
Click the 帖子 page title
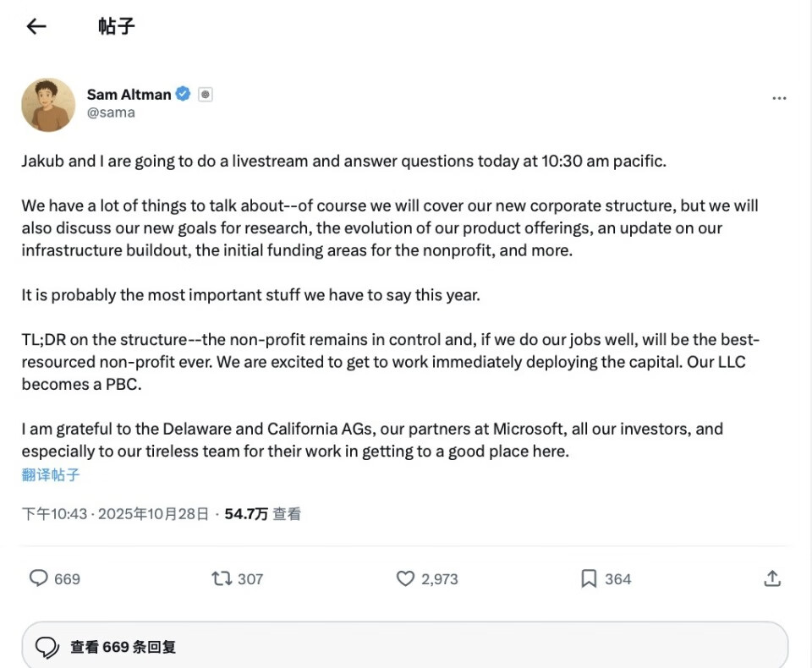(117, 26)
